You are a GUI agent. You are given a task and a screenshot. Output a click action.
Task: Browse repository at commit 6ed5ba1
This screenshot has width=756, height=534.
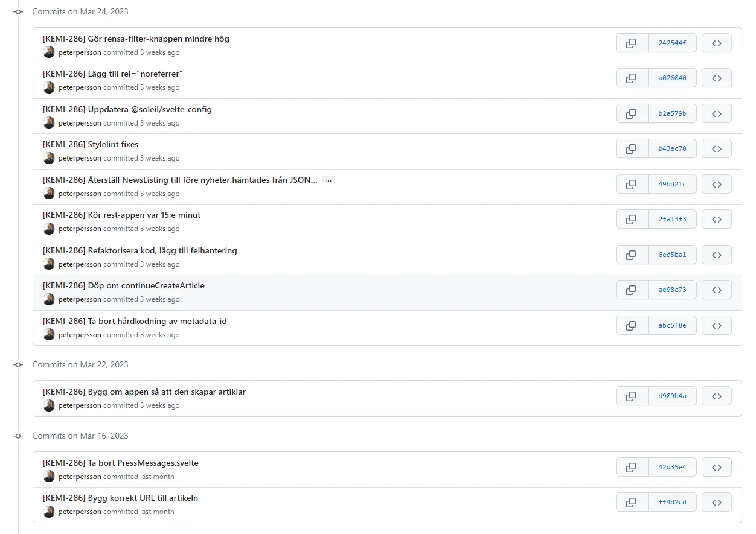(x=717, y=255)
